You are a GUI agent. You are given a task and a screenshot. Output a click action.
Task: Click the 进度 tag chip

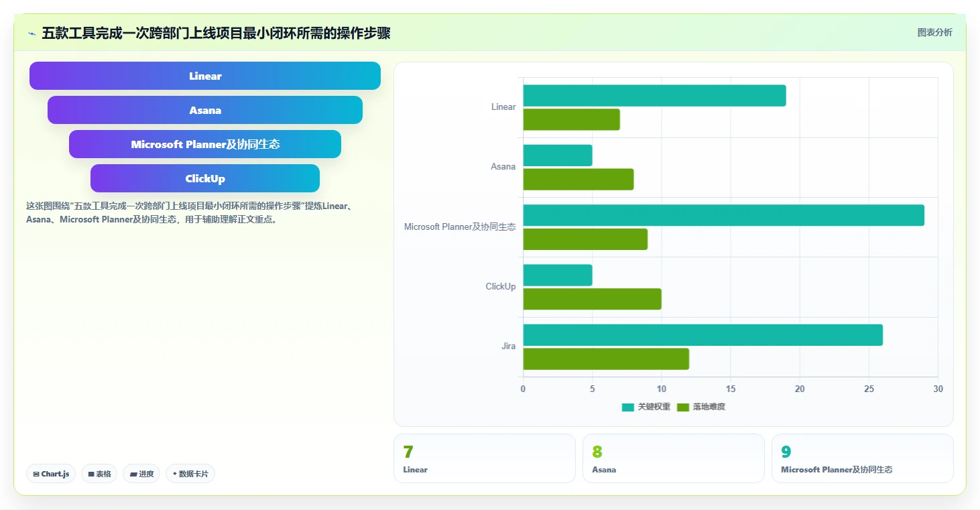click(142, 474)
